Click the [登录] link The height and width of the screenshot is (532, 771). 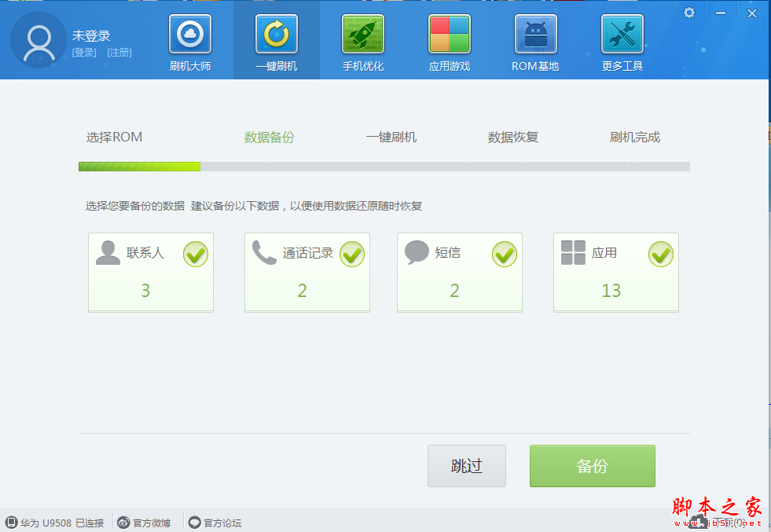[84, 53]
